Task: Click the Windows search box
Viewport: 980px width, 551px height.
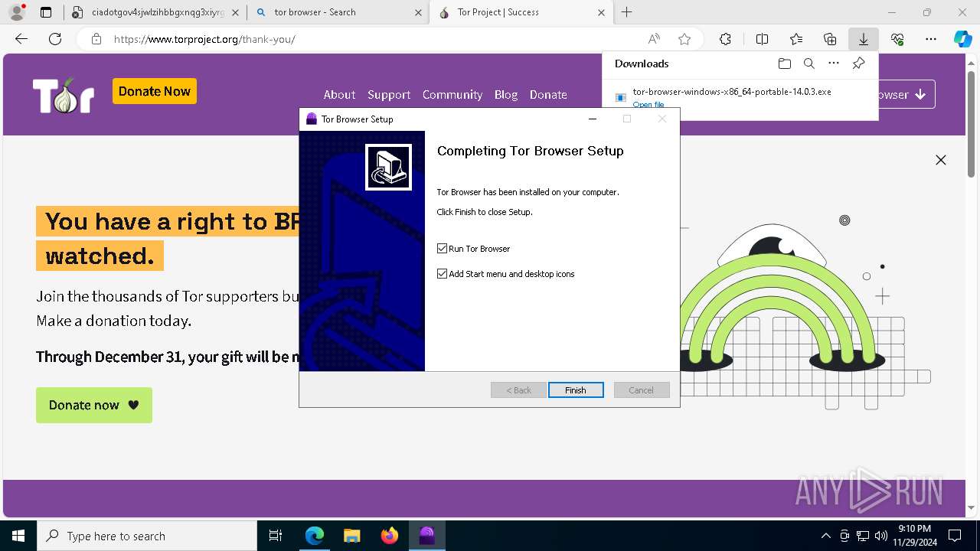Action: (x=147, y=536)
